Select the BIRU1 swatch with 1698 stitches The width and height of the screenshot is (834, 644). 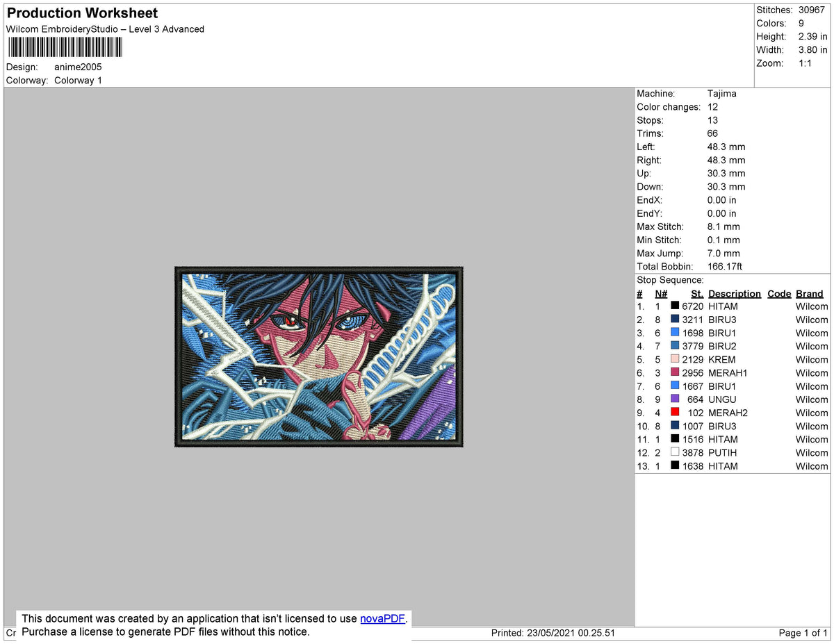point(676,333)
